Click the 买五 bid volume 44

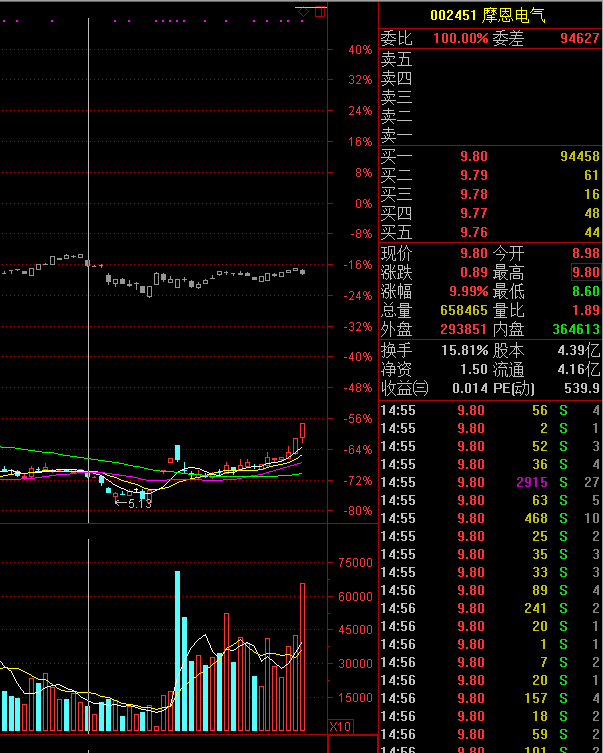click(592, 232)
